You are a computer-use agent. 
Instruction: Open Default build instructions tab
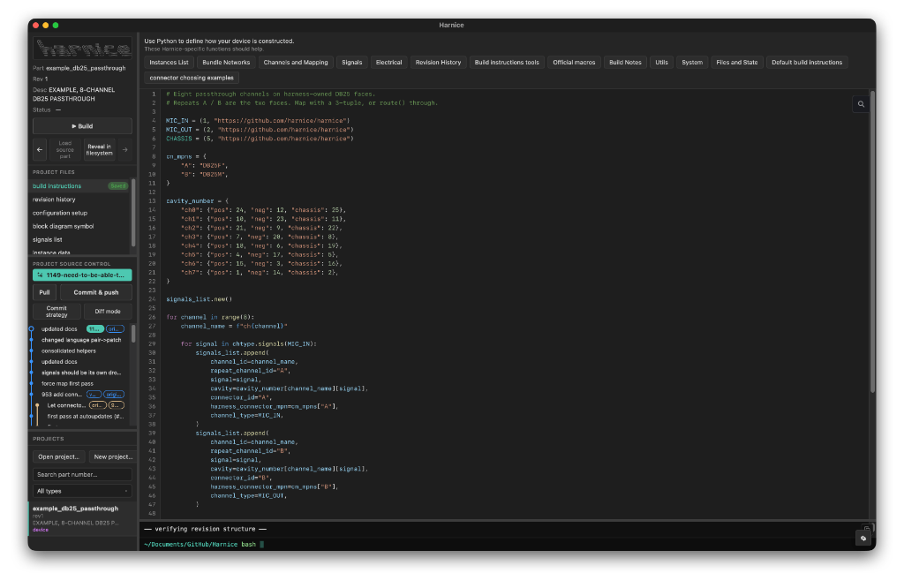pos(807,63)
